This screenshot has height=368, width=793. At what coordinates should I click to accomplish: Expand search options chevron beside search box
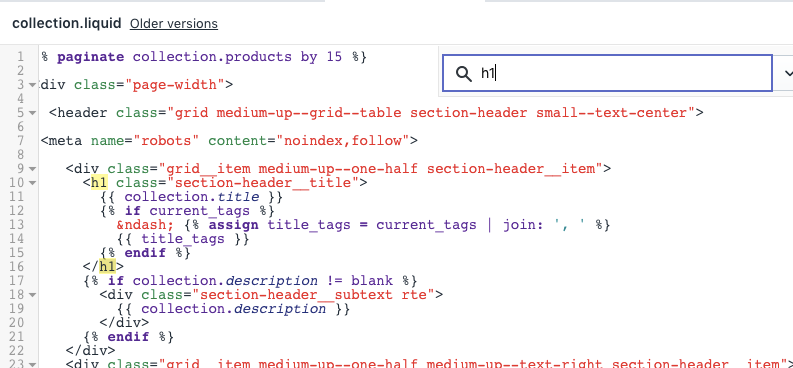[788, 74]
